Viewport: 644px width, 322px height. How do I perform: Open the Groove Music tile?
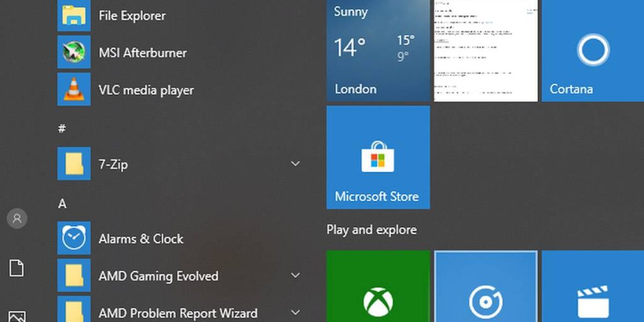(x=486, y=286)
